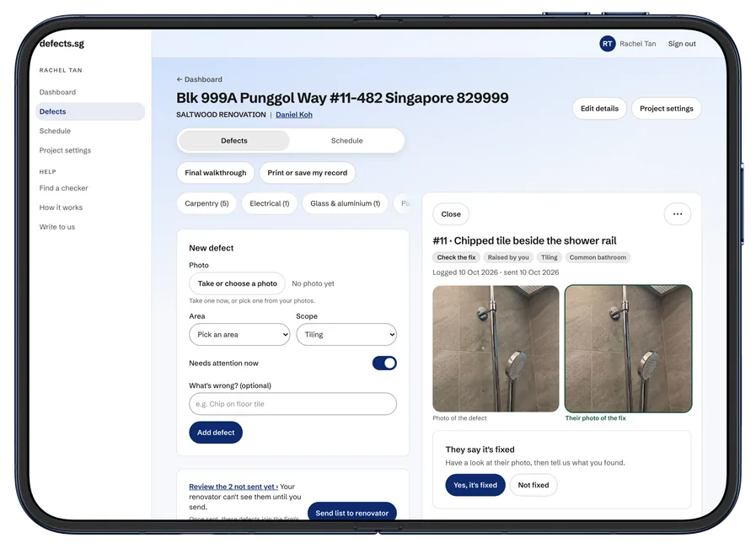Viewport: 756px width, 549px height.
Task: Open the Scope dropdown showing Tiling
Action: click(346, 335)
